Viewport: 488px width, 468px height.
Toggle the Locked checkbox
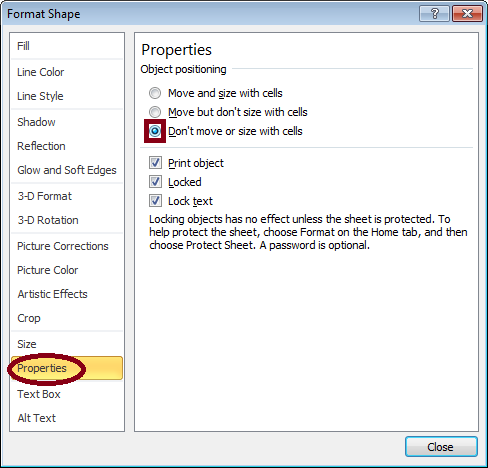155,182
